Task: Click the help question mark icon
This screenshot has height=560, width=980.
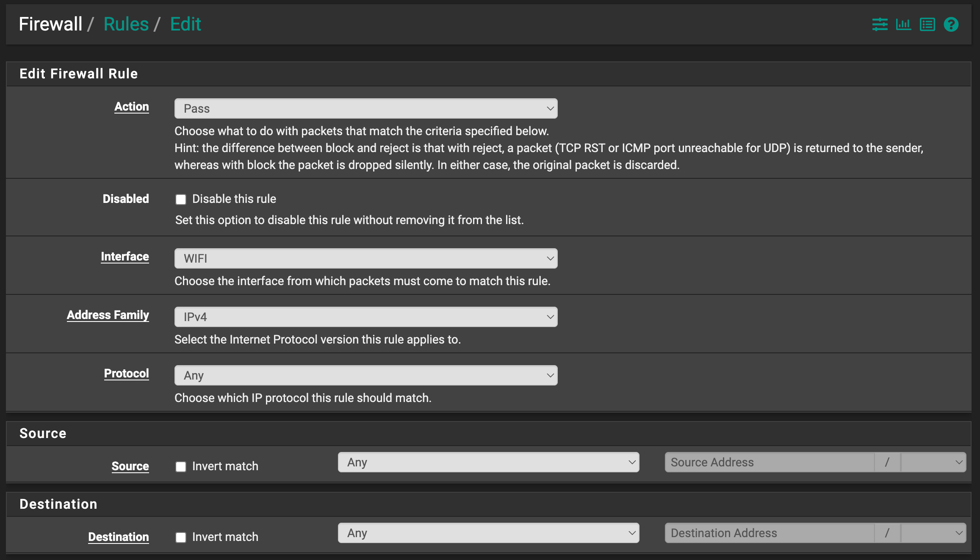Action: pyautogui.click(x=951, y=25)
